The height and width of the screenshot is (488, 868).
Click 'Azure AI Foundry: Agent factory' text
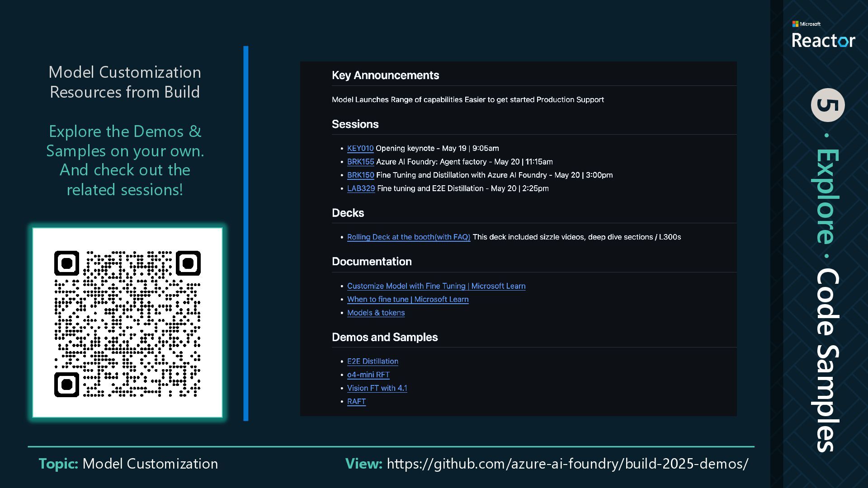464,162
